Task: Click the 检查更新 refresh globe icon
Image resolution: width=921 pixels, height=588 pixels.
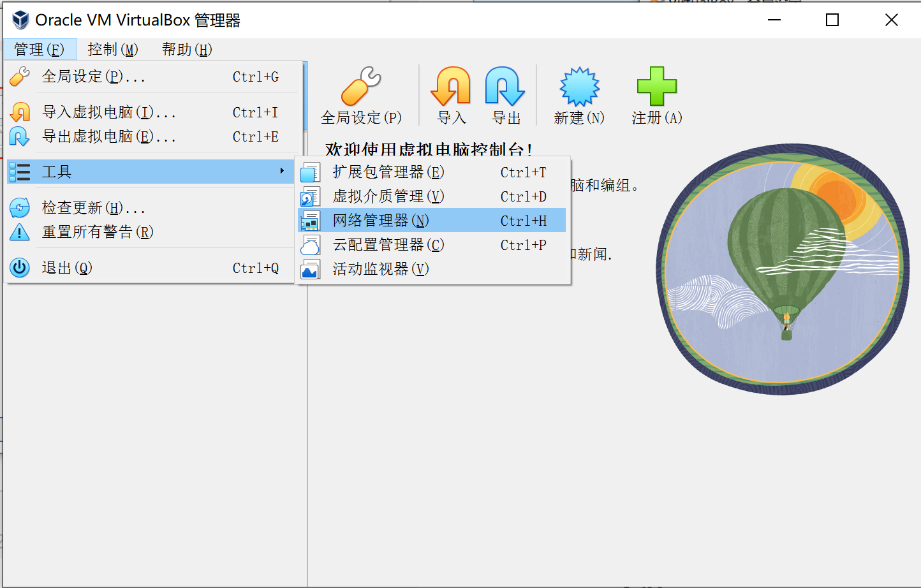Action: [20, 208]
